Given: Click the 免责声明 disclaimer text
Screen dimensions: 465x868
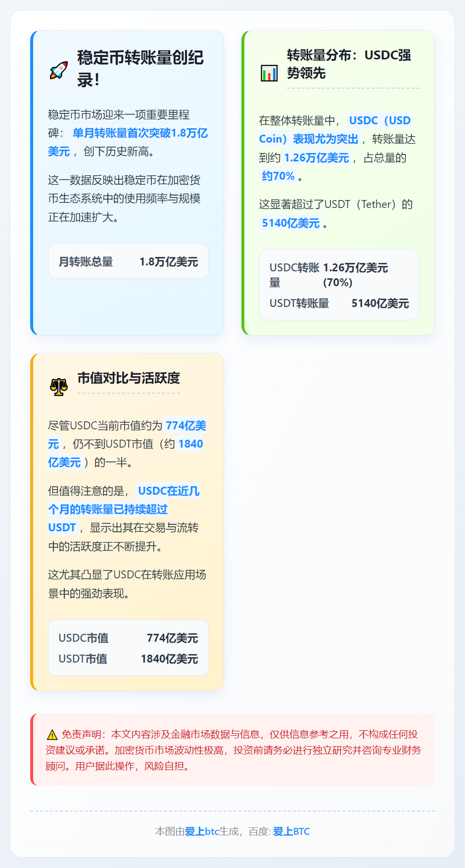Looking at the screenshot, I should 233,750.
